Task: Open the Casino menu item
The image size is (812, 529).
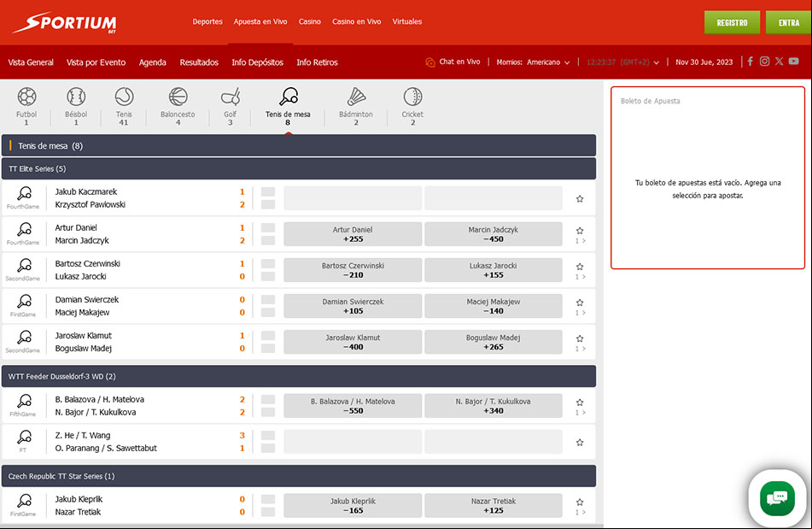Action: (310, 21)
